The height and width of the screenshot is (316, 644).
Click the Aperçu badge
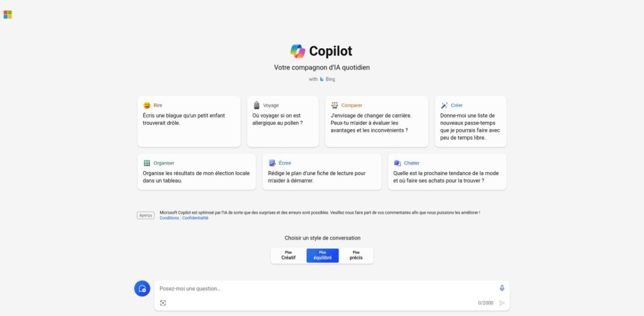[145, 215]
